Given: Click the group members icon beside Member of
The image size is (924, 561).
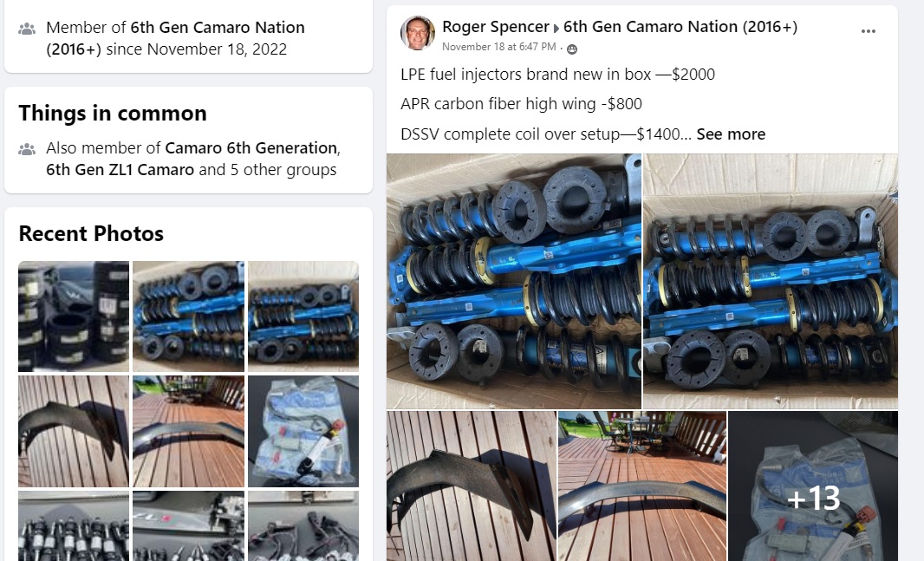Looking at the screenshot, I should click(27, 29).
